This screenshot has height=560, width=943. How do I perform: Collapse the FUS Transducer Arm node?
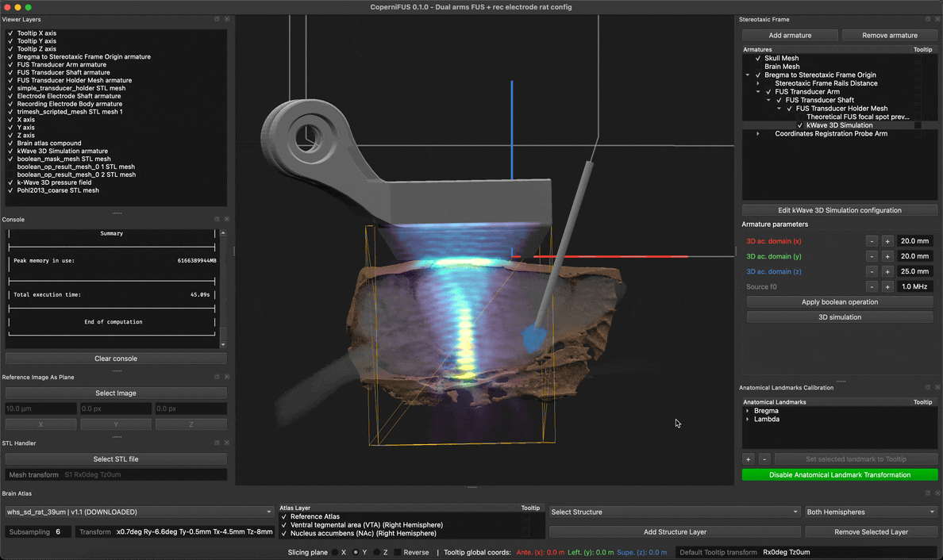(x=758, y=92)
